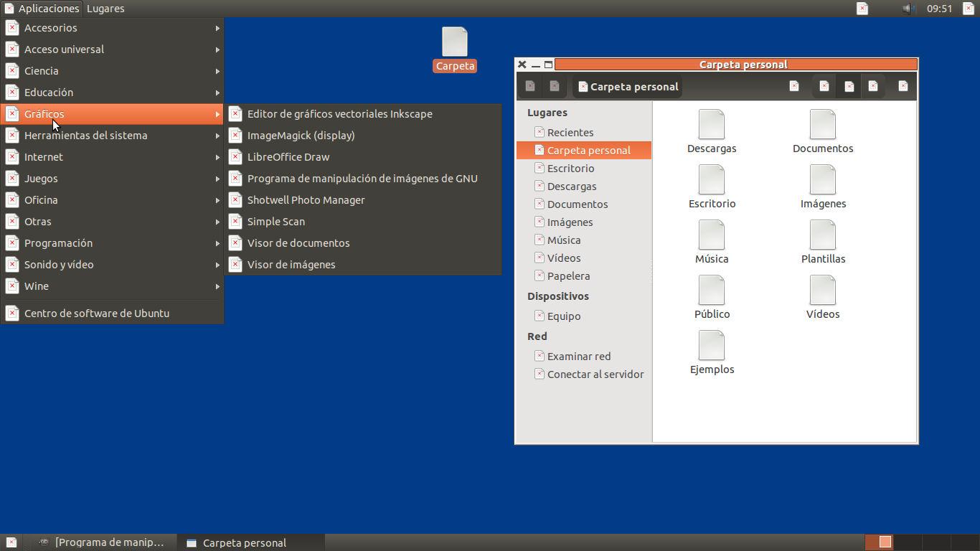Select Papelera in the Lugares sidebar
The width and height of the screenshot is (980, 551).
[568, 276]
